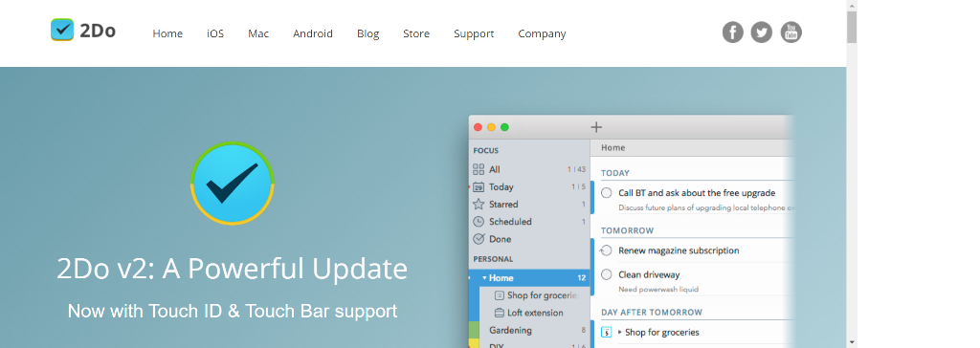Open the Android menu item
Screen dimensions: 980x348
coord(313,33)
